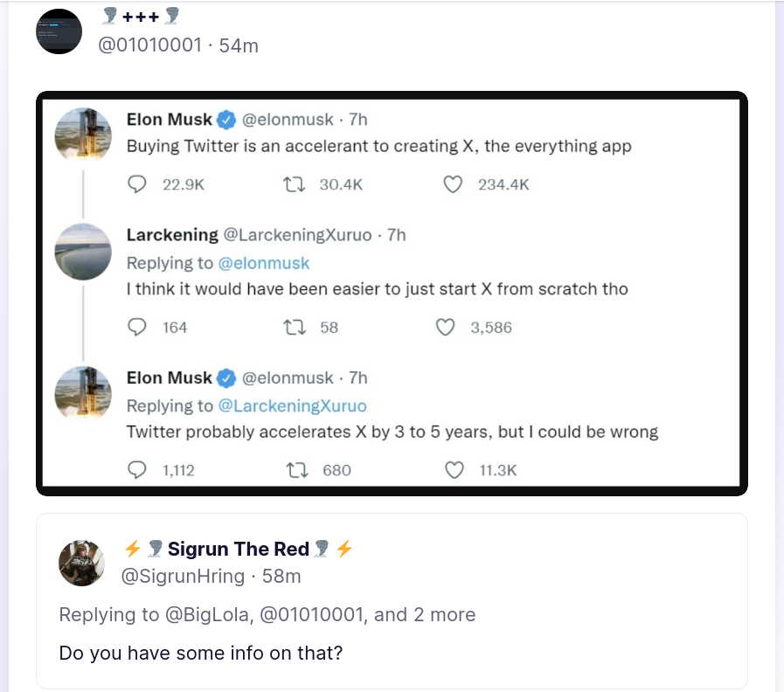Open the embedded tweet screenshot image
This screenshot has height=692, width=784.
pos(392,293)
